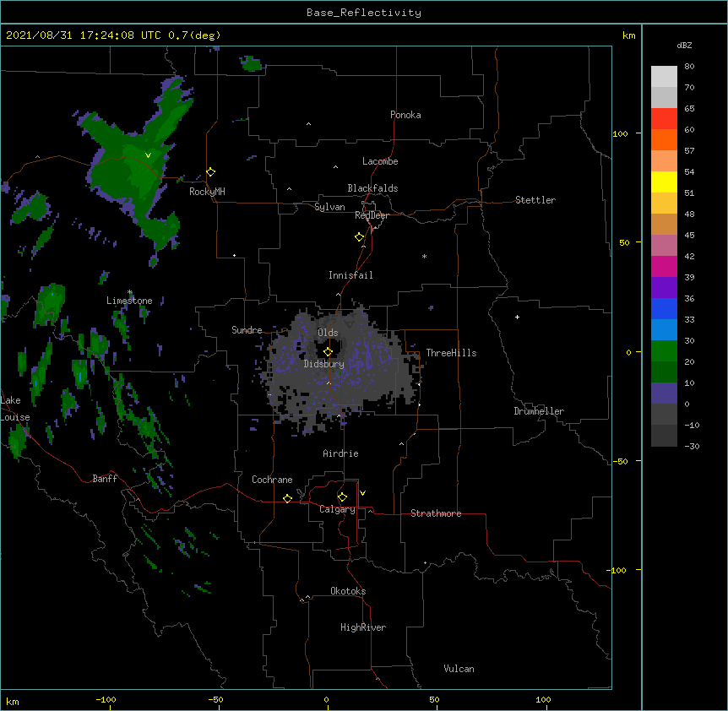Click the Cochrane town label
Viewport: 728px width, 711px height.
point(272,480)
